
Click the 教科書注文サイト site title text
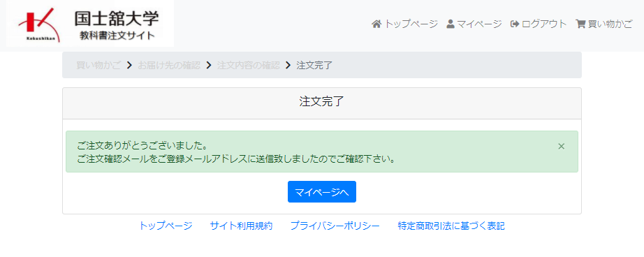click(x=117, y=36)
